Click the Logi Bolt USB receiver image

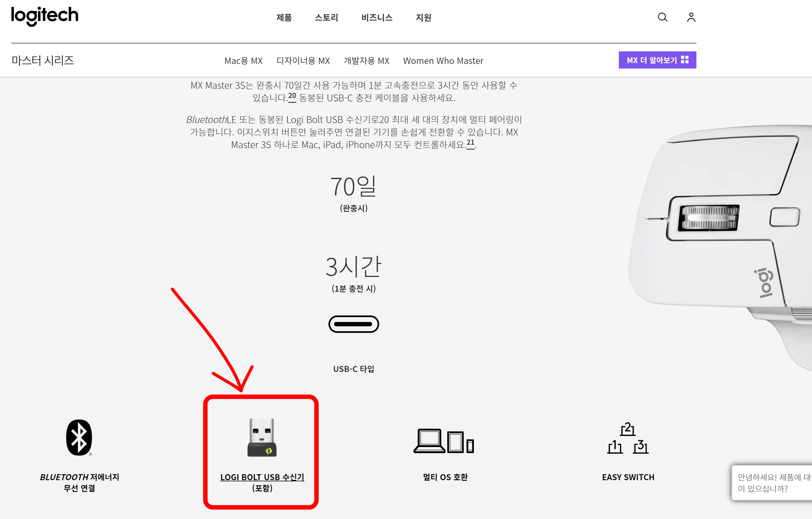click(262, 437)
